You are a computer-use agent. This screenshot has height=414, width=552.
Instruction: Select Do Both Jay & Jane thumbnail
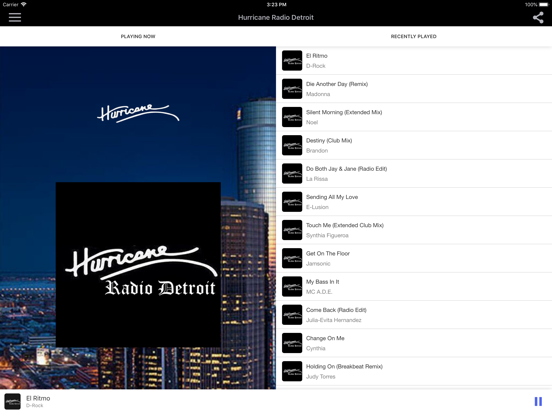coord(292,174)
